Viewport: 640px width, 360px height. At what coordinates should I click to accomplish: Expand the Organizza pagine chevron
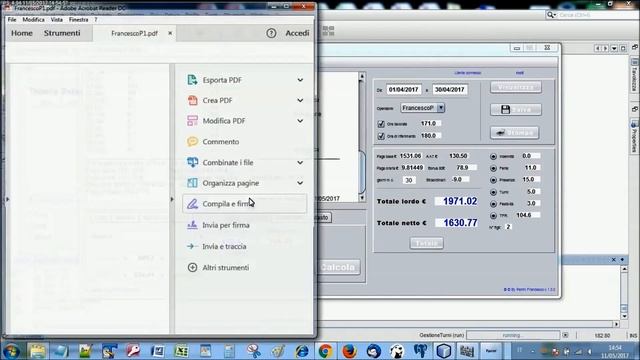[x=300, y=183]
